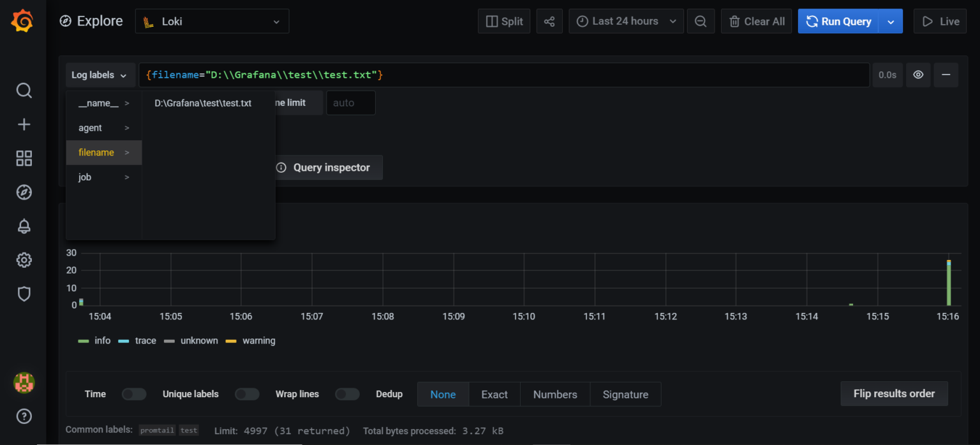Click the test common label
Viewport: 980px width, 445px height.
coord(189,430)
